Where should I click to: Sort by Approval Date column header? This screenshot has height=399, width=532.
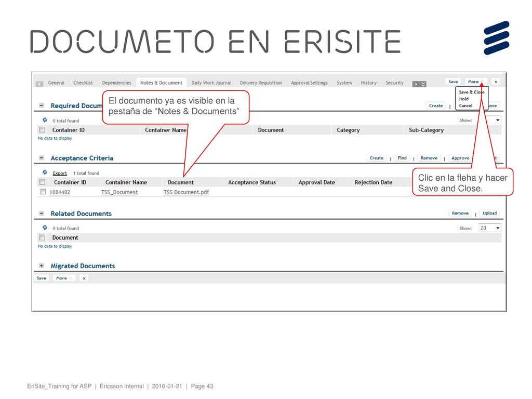tap(316, 182)
